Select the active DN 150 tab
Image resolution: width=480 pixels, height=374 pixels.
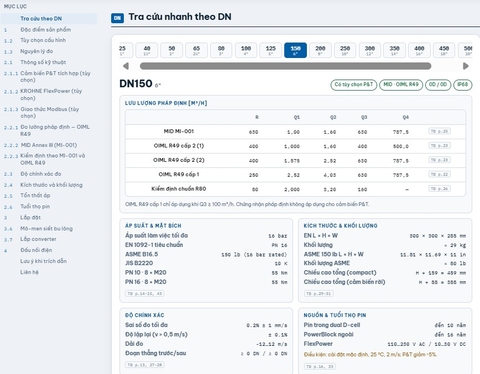click(x=295, y=50)
